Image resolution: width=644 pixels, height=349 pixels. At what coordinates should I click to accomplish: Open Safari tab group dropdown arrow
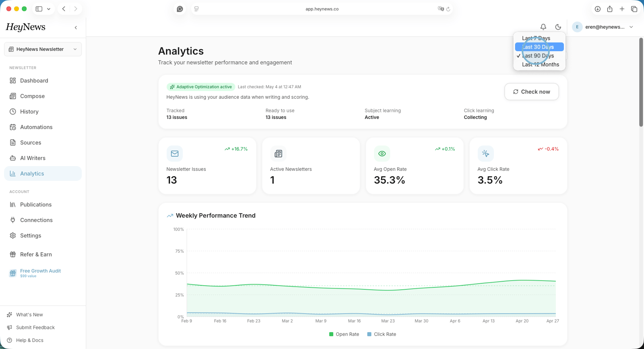click(x=49, y=9)
